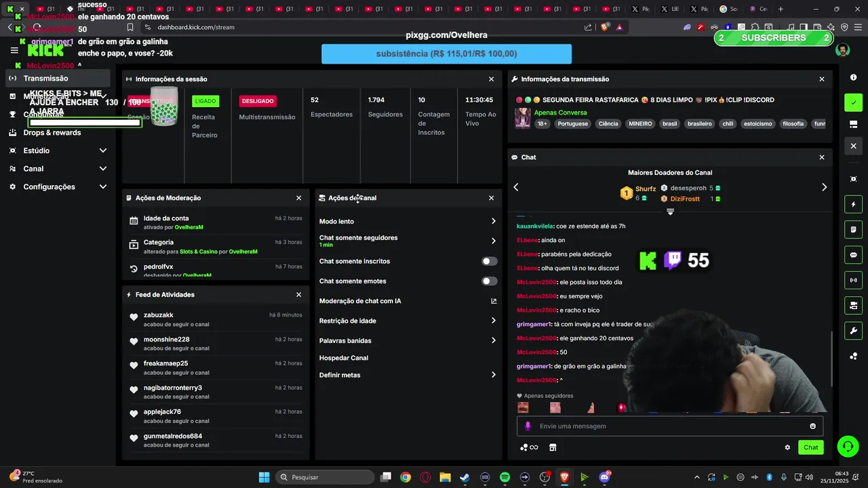Click the Portuguese language tag

(573, 124)
